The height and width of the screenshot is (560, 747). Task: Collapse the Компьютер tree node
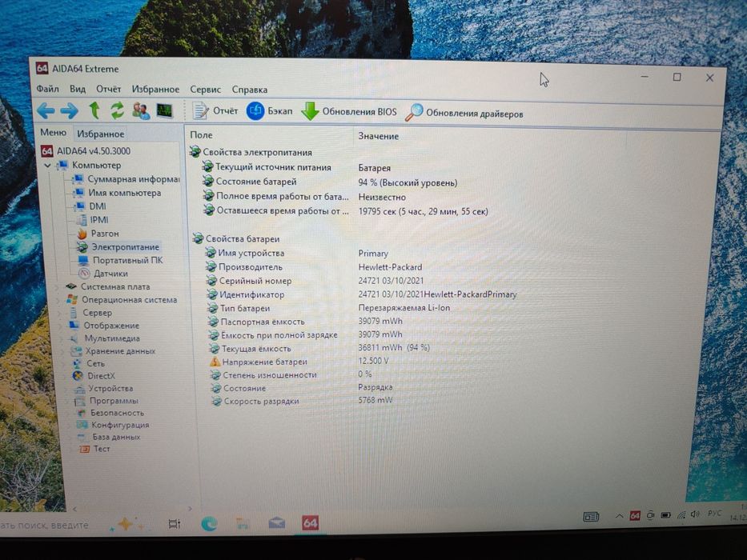coord(47,166)
